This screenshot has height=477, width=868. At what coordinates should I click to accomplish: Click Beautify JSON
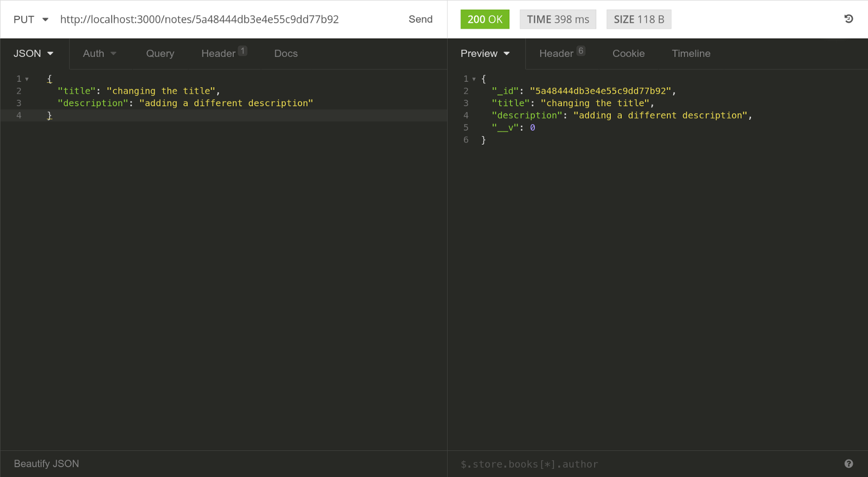47,463
